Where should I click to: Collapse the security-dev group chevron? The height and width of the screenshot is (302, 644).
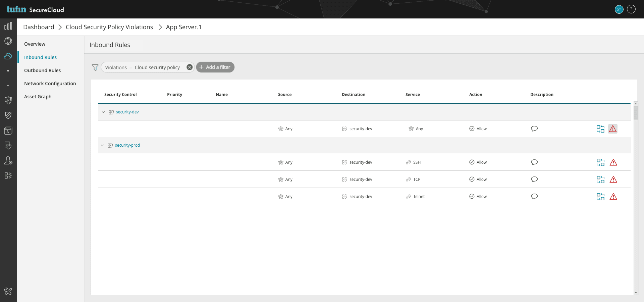click(103, 112)
